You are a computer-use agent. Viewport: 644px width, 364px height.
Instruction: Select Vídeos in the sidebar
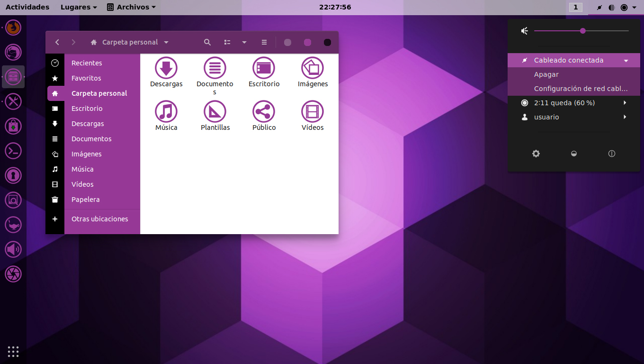(94, 184)
